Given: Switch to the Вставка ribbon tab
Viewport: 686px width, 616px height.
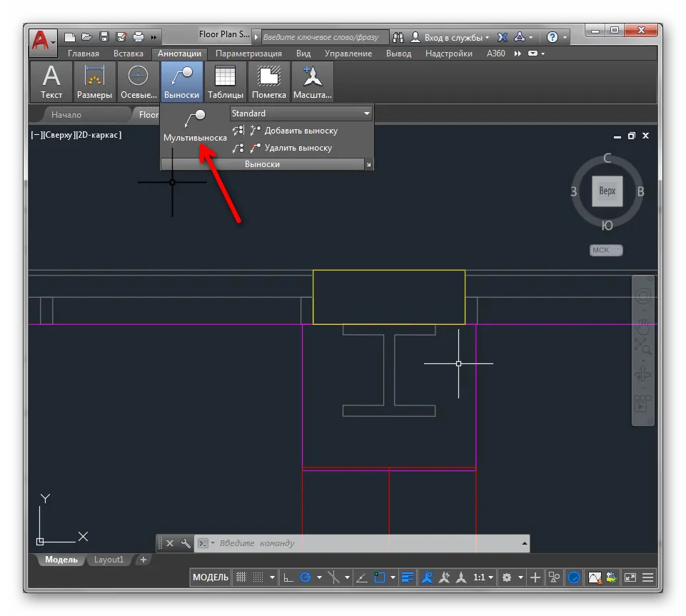Looking at the screenshot, I should (x=128, y=54).
